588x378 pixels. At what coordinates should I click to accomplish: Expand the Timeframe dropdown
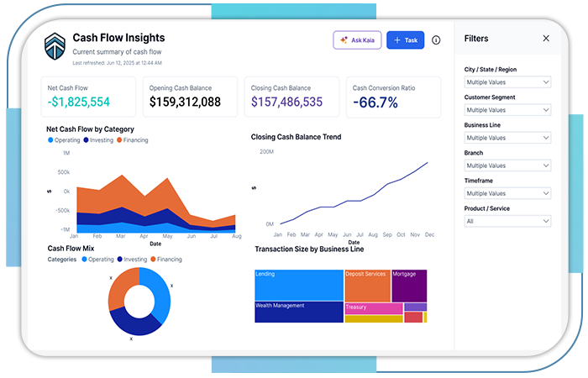507,193
